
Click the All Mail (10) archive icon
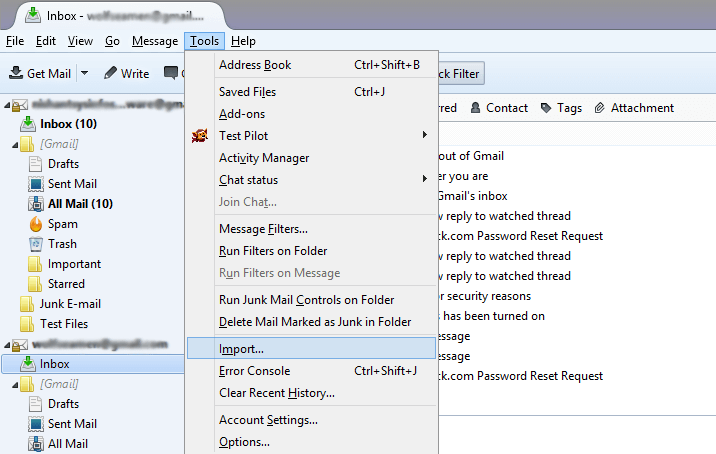(36, 204)
